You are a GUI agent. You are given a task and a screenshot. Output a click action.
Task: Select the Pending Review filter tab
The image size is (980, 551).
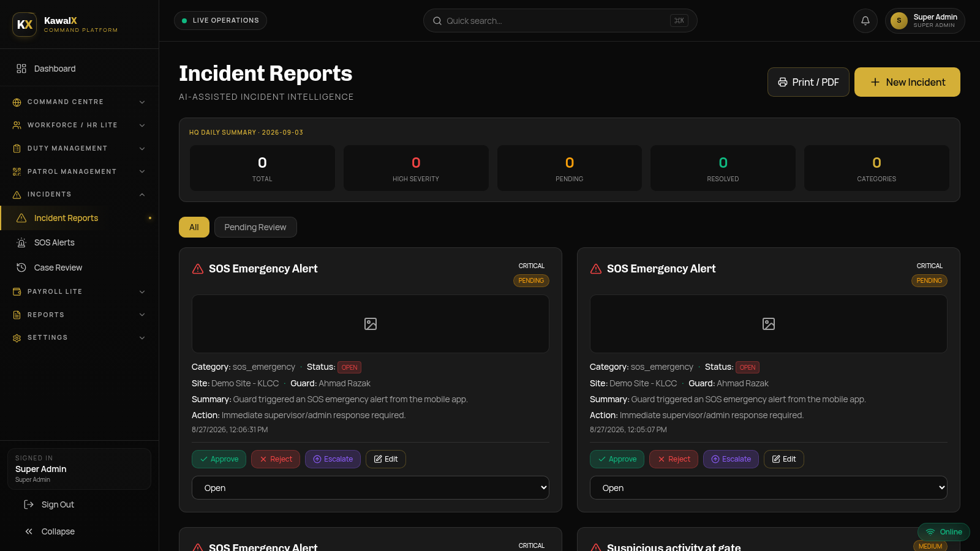tap(255, 227)
